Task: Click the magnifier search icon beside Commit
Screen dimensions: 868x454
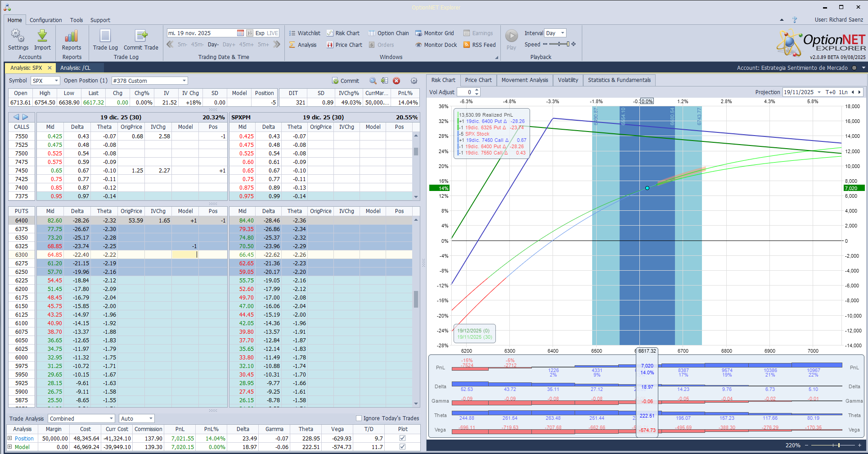Action: [x=373, y=81]
